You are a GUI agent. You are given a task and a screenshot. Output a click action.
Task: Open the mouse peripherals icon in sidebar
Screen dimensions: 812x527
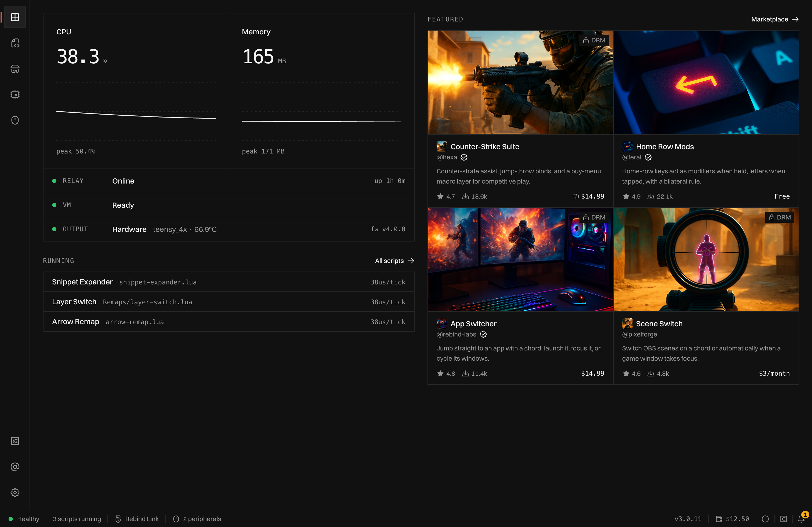pos(15,120)
